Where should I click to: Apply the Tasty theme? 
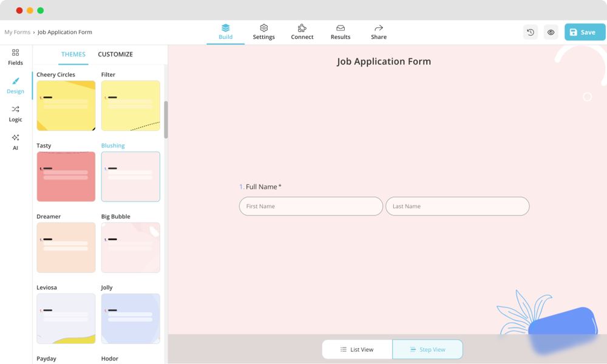click(66, 177)
